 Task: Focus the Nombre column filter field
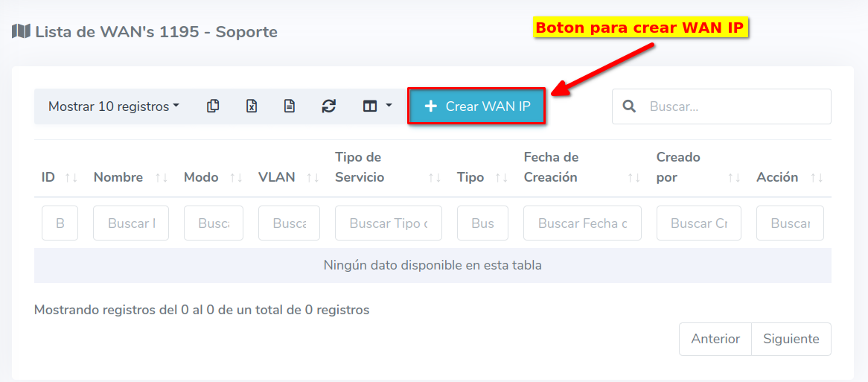(x=131, y=223)
